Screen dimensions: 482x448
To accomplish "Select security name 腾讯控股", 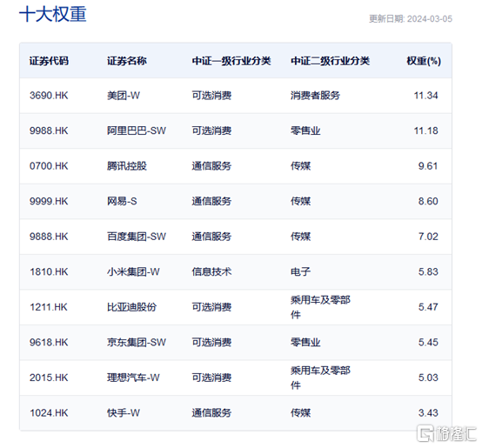I will coord(127,166).
